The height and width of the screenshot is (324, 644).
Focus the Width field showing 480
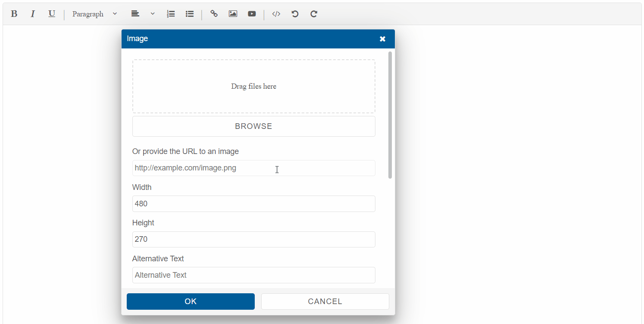tap(253, 204)
